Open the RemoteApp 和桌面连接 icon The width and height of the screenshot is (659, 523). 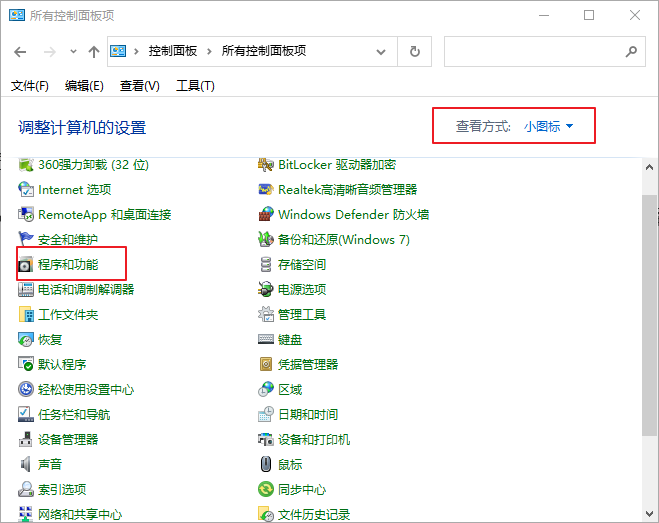[26, 214]
